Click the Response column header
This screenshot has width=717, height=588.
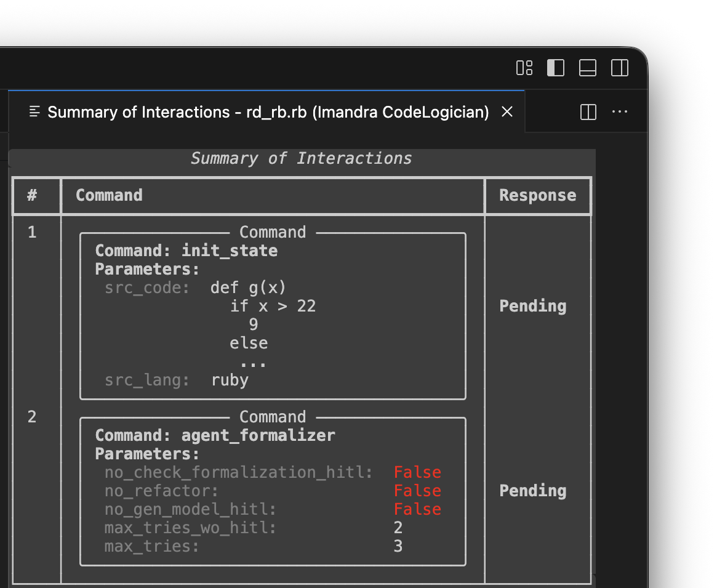[537, 195]
